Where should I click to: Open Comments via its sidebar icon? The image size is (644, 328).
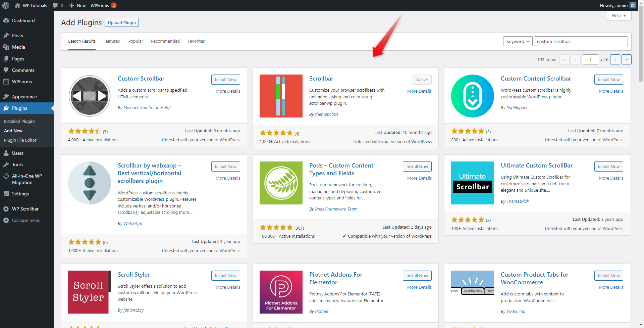point(7,70)
